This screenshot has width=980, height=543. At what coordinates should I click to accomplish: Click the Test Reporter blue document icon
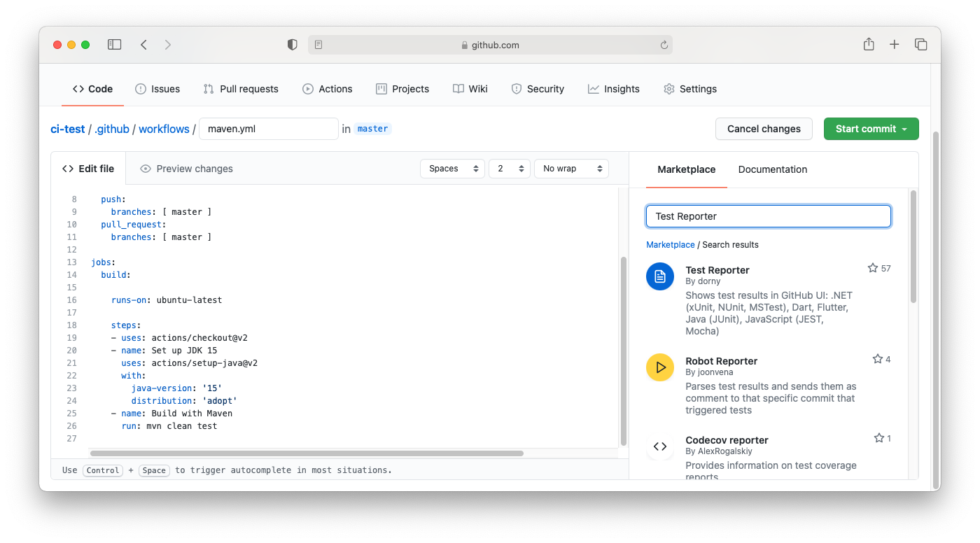[660, 277]
